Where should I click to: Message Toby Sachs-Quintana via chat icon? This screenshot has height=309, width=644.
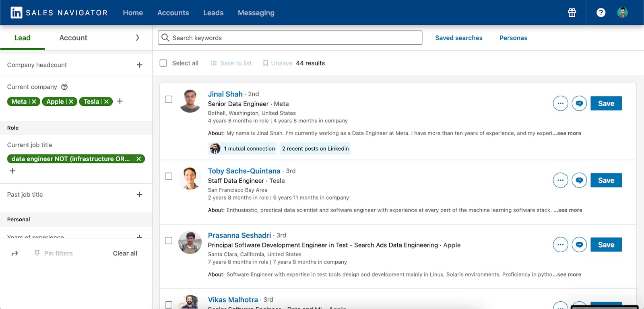[x=579, y=180]
